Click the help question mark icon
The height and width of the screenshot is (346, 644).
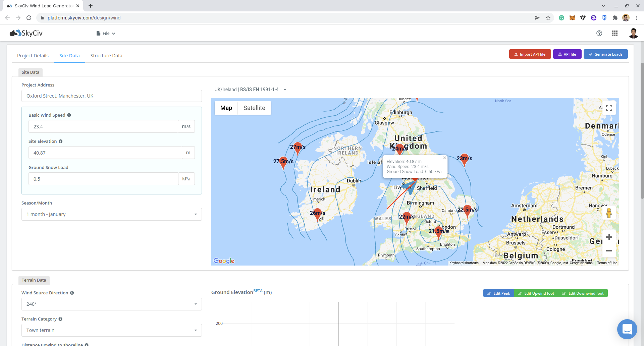(x=599, y=33)
